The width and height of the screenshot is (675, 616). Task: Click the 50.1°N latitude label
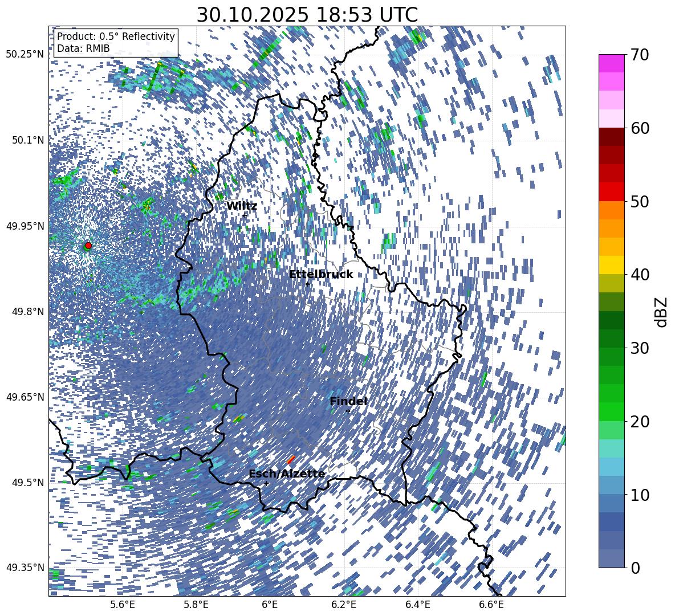tap(27, 140)
